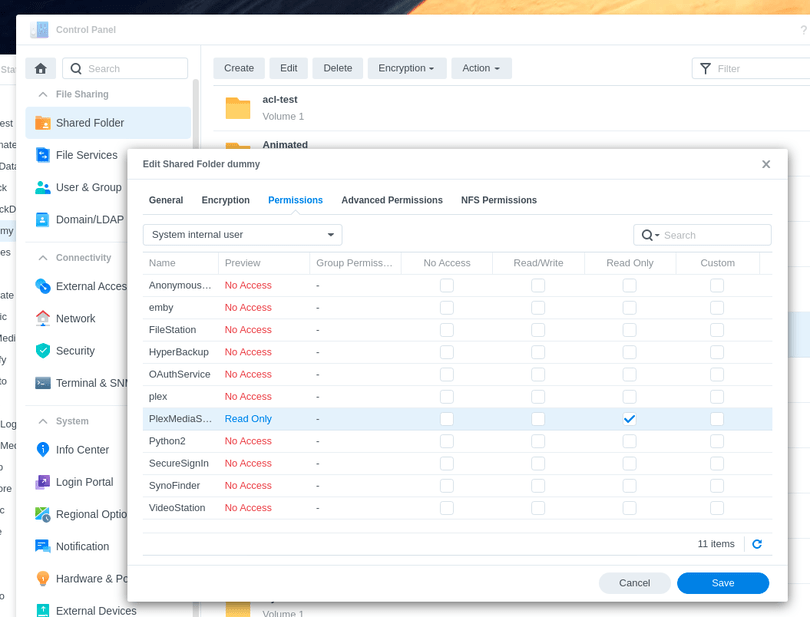Click the acl-test folder icon
The width and height of the screenshot is (810, 617).
pos(238,107)
